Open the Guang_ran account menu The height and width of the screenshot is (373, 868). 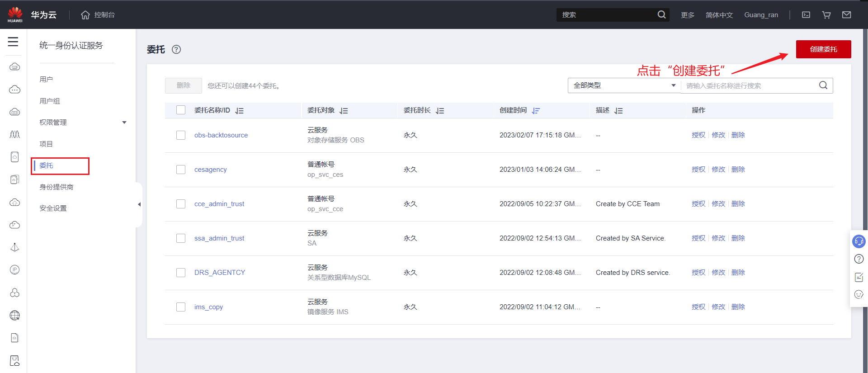tap(761, 15)
